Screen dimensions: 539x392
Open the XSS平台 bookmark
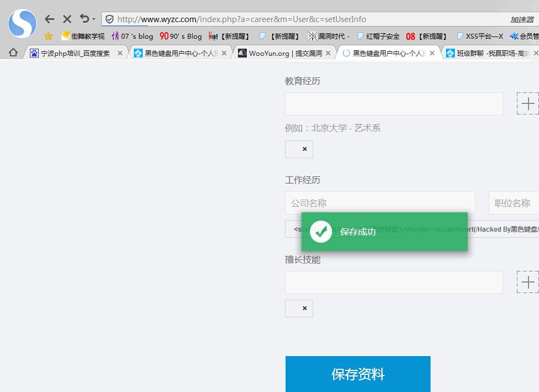click(x=480, y=36)
